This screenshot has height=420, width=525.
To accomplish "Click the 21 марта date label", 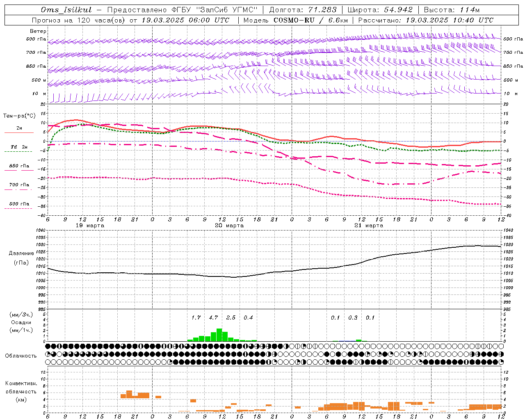I will coord(369,226).
